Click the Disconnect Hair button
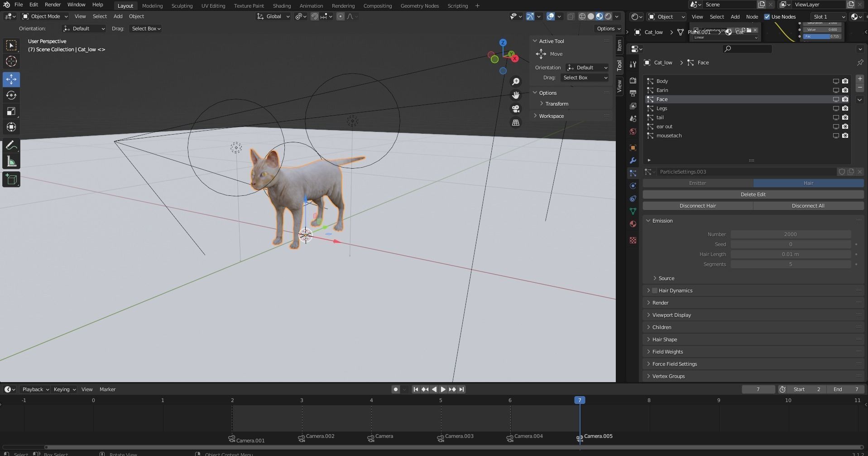The width and height of the screenshot is (868, 456). [x=698, y=206]
